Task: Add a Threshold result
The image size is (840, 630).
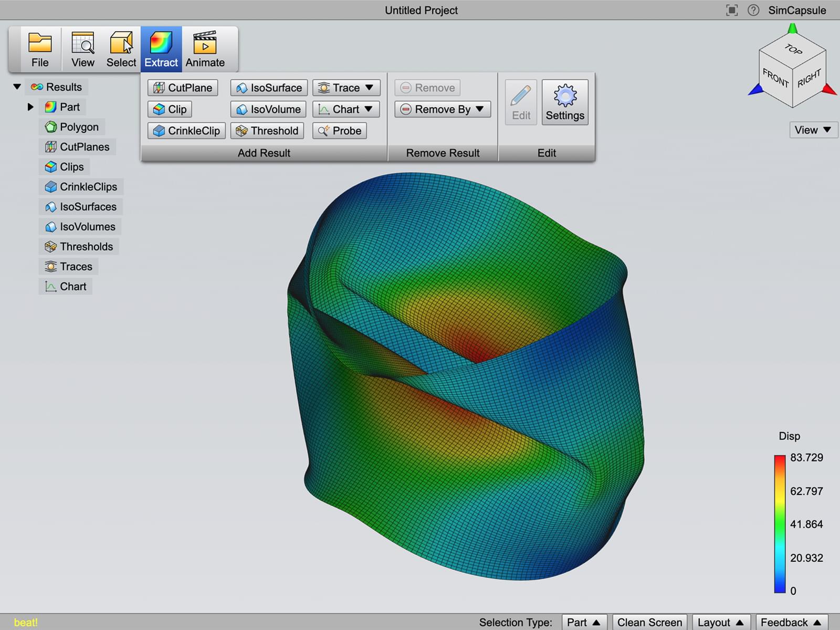Action: tap(267, 131)
